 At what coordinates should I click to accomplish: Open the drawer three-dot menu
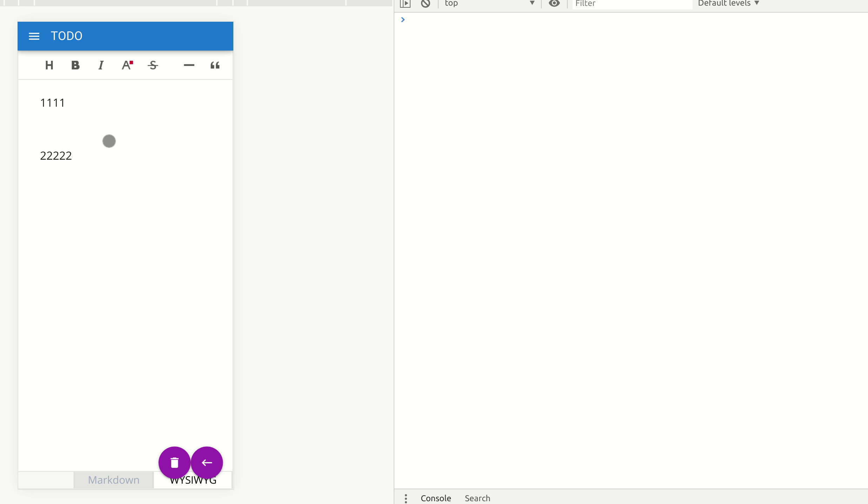coord(406,498)
